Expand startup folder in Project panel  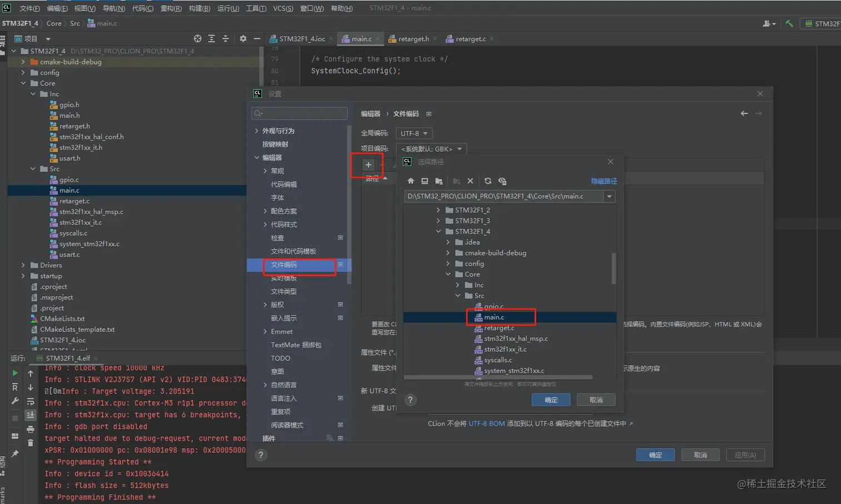pyautogui.click(x=23, y=276)
